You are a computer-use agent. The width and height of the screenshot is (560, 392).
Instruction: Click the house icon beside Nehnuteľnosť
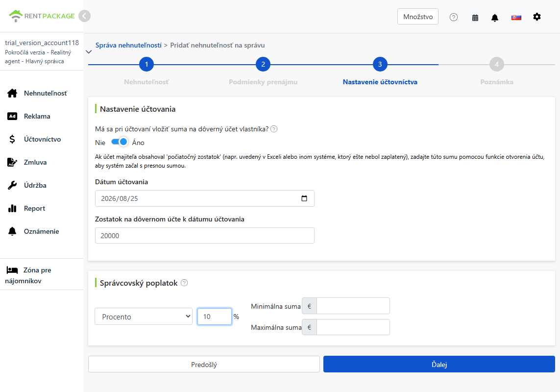point(12,93)
